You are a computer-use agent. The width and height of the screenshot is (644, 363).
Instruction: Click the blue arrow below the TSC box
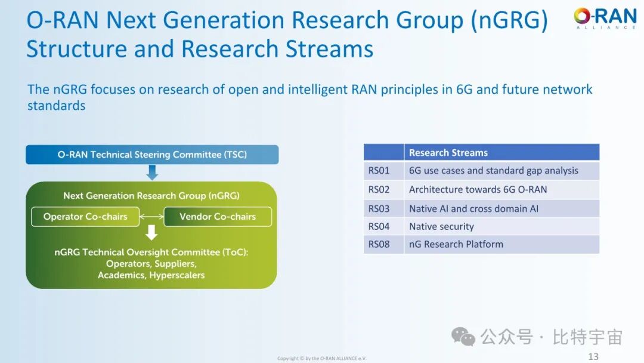(152, 173)
